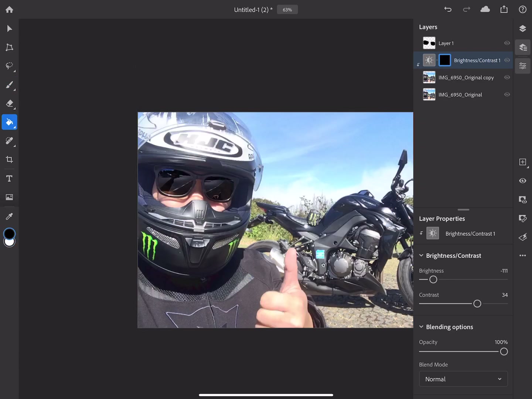532x399 pixels.
Task: Open cloud document status
Action: point(485,9)
